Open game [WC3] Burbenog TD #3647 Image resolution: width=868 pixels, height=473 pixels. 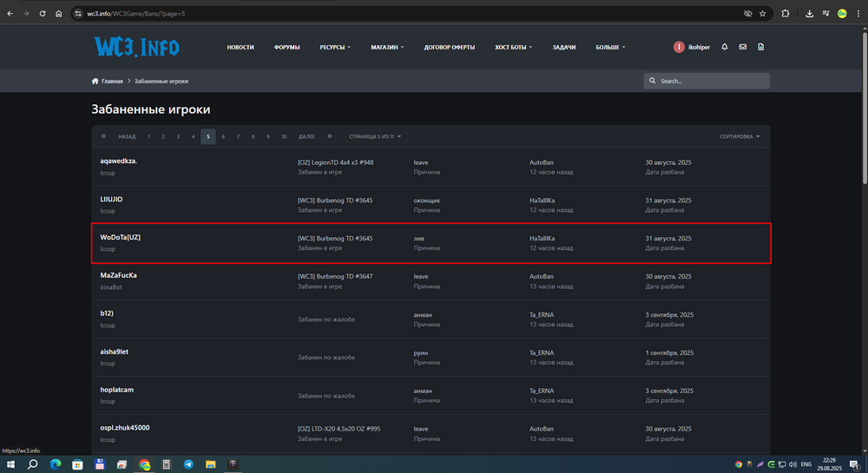point(335,276)
